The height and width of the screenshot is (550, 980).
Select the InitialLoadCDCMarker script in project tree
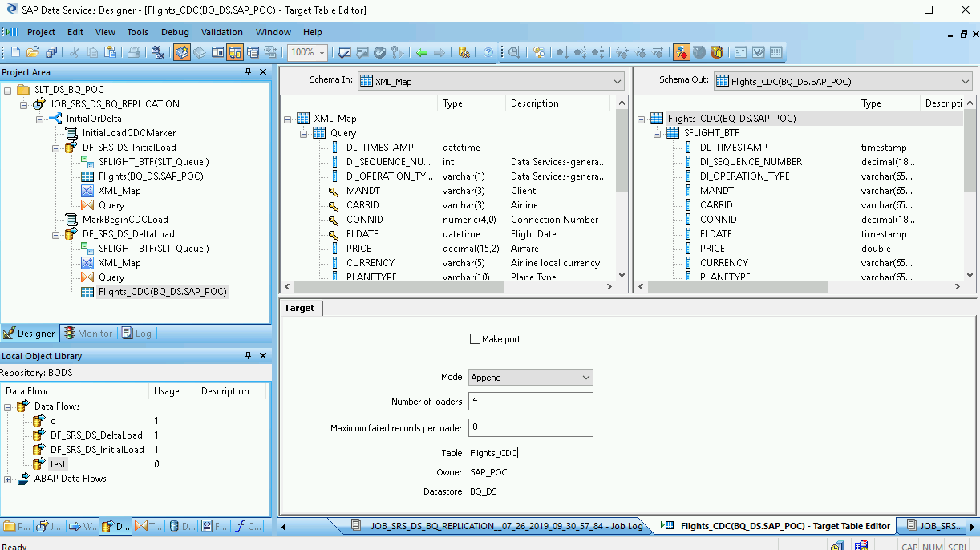coord(128,133)
